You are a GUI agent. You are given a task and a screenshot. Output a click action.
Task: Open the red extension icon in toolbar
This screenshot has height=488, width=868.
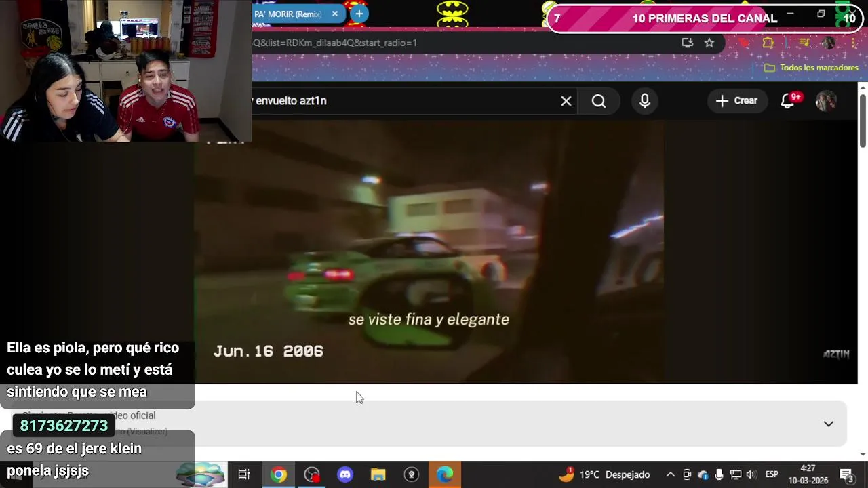click(x=744, y=43)
